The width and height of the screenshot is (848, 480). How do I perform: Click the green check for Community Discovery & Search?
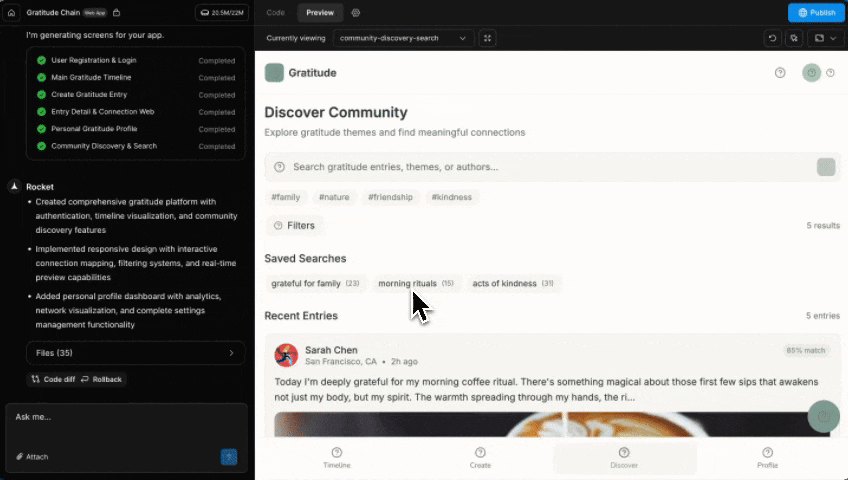pyautogui.click(x=41, y=146)
